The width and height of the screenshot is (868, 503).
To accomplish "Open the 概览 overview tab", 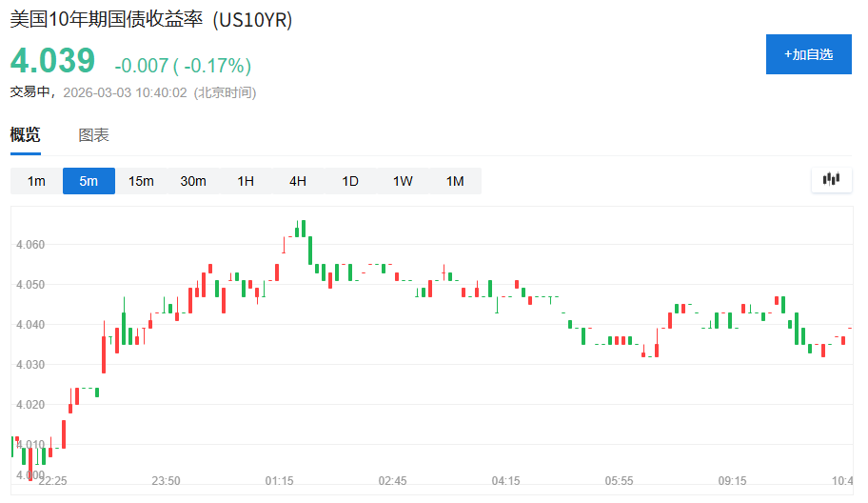I will (26, 135).
